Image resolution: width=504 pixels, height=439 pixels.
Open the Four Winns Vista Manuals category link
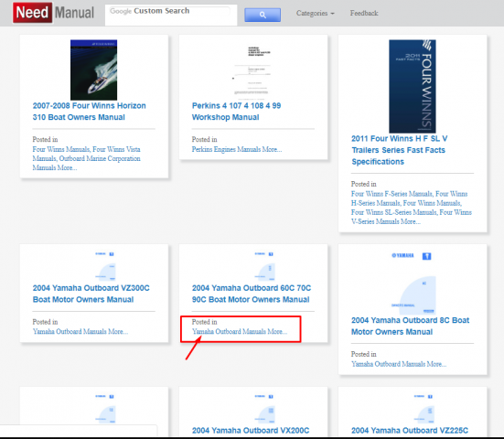point(86,154)
